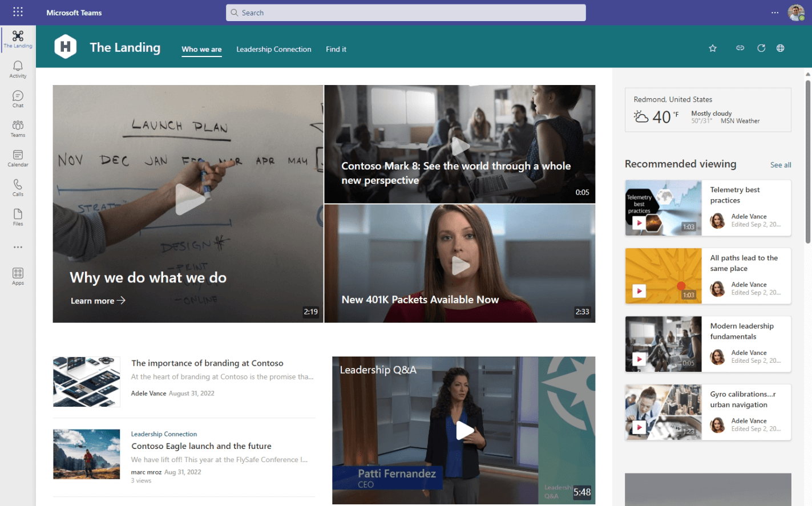The width and height of the screenshot is (812, 506).
Task: Click Modern leadership fundamentals title
Action: (742, 331)
